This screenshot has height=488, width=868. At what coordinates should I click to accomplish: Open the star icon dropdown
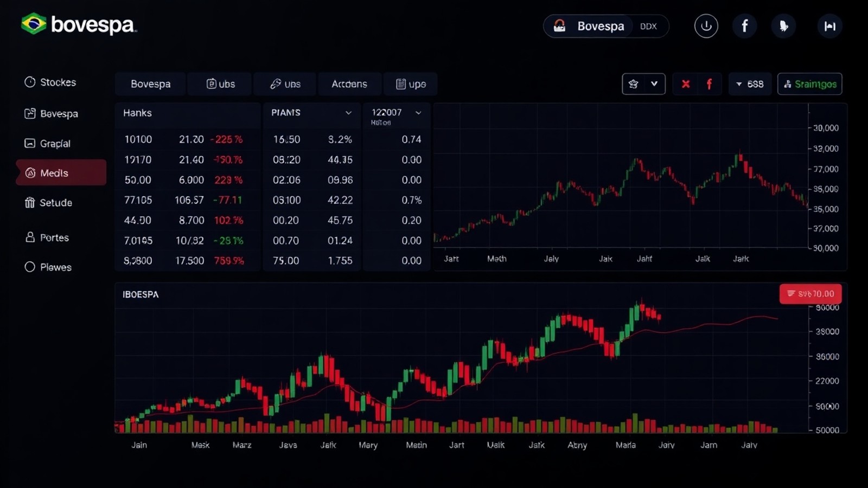click(x=643, y=84)
